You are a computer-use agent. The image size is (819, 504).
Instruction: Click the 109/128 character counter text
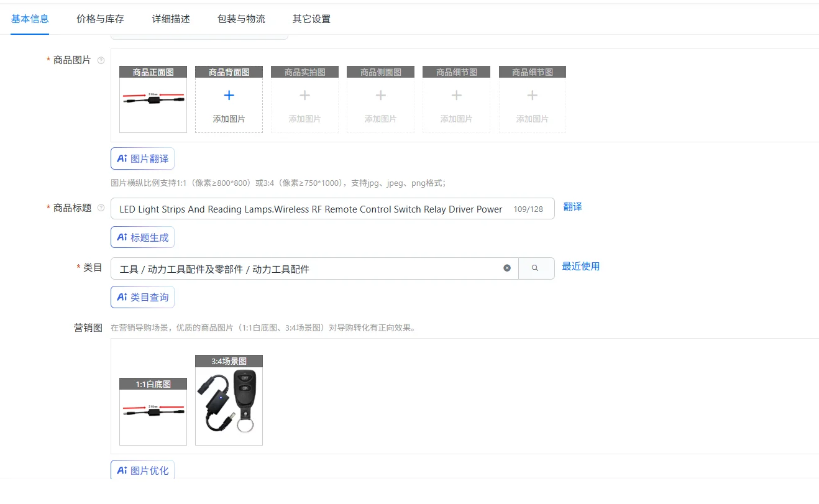tap(528, 209)
